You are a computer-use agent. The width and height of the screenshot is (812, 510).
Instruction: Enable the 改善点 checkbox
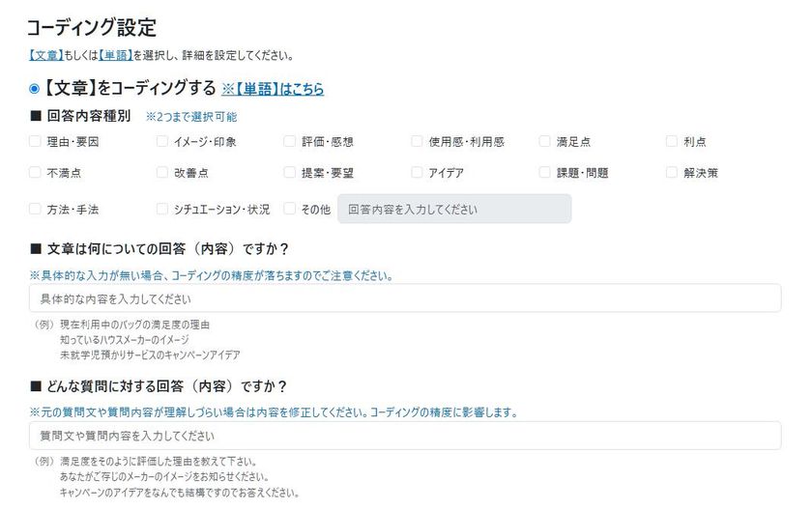click(162, 174)
